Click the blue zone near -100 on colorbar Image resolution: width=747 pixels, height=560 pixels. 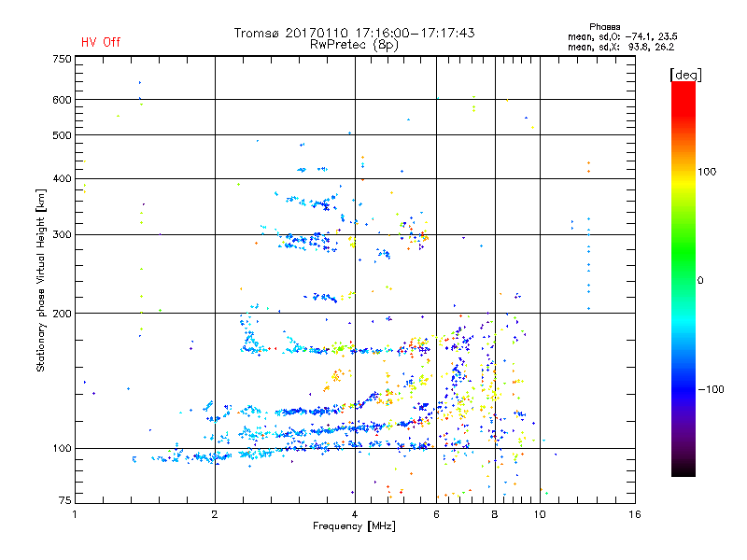click(684, 388)
